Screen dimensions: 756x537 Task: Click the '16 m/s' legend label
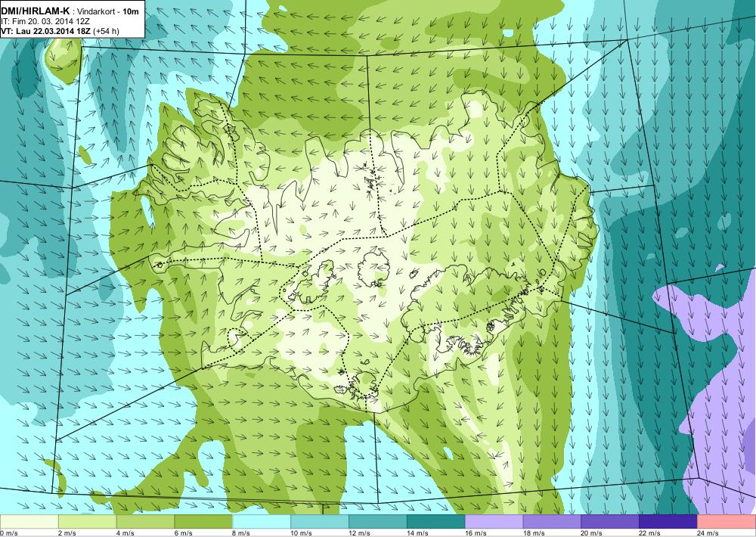(x=476, y=533)
